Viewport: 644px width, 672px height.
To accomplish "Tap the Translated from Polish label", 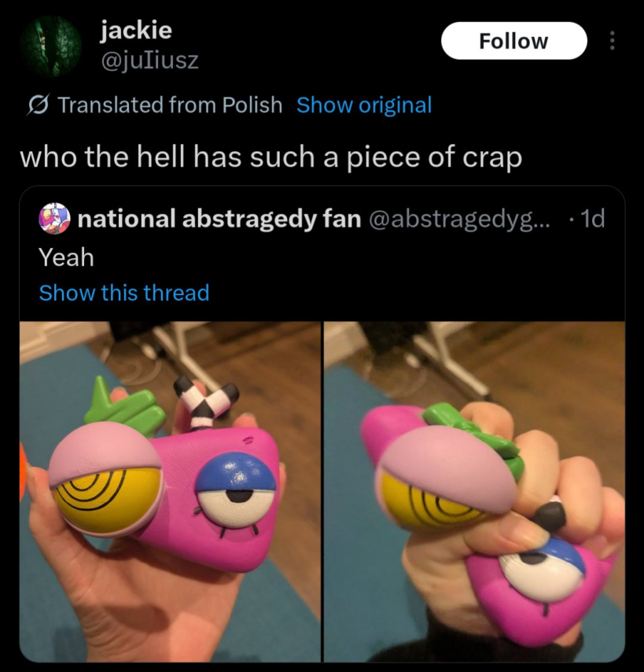I will click(x=170, y=105).
